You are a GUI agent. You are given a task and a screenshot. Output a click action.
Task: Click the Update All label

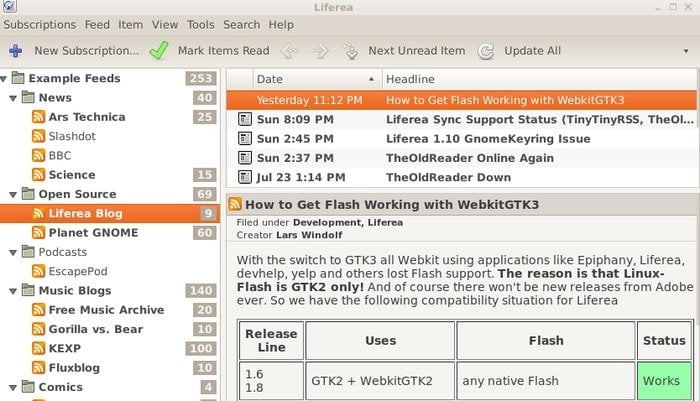pos(533,51)
